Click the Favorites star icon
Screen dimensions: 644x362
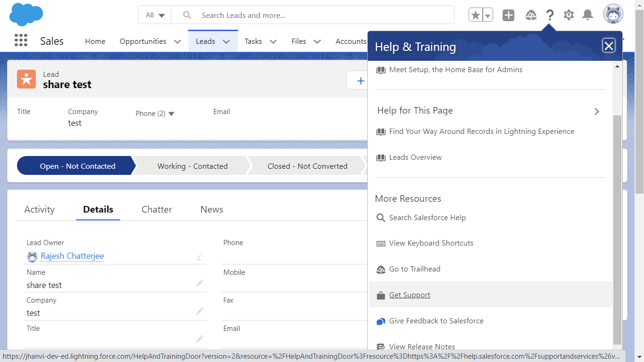tap(476, 15)
